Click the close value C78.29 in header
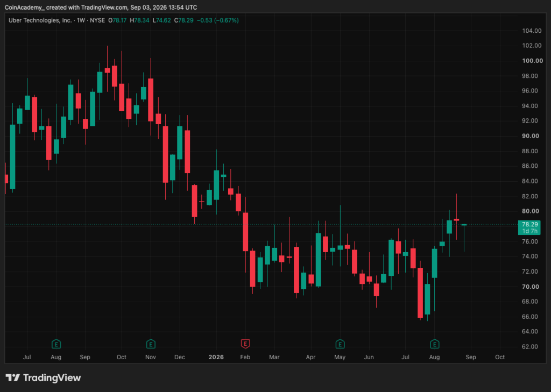The height and width of the screenshot is (392, 551). click(x=183, y=20)
